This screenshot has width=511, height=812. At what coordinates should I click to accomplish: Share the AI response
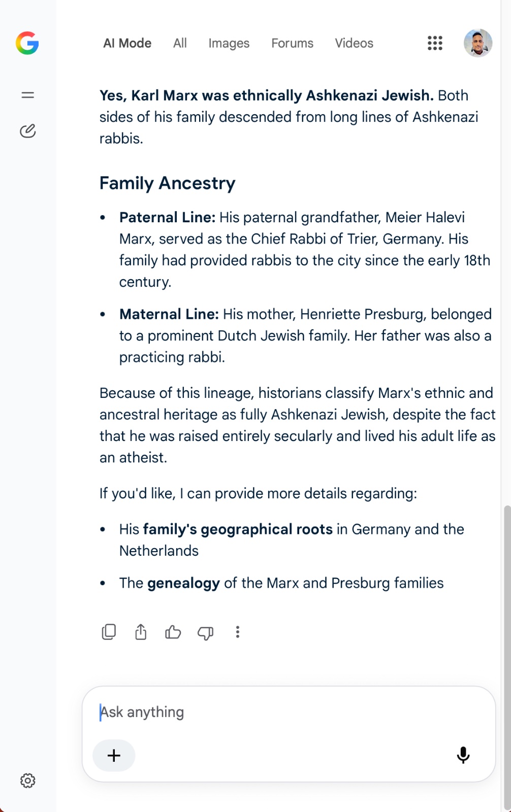(x=141, y=632)
